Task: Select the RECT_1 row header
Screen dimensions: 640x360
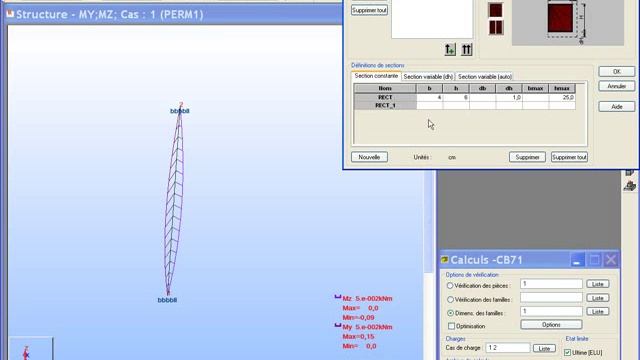Action: 385,105
